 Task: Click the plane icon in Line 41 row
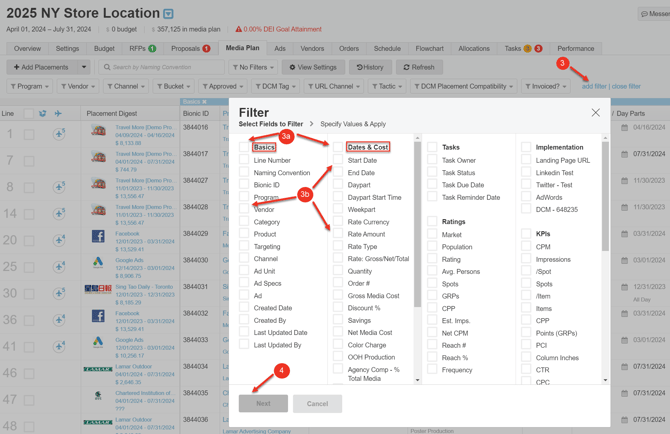(59, 346)
